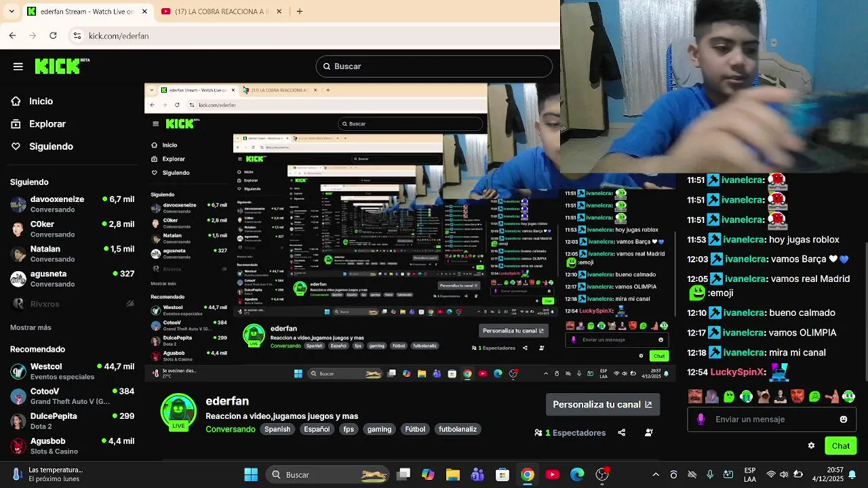
Task: Open Natalan channel in followed list
Action: point(72,253)
